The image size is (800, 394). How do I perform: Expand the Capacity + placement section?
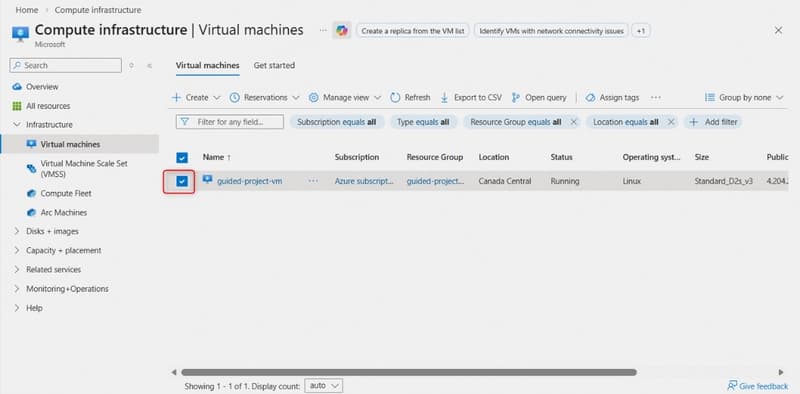(x=17, y=251)
